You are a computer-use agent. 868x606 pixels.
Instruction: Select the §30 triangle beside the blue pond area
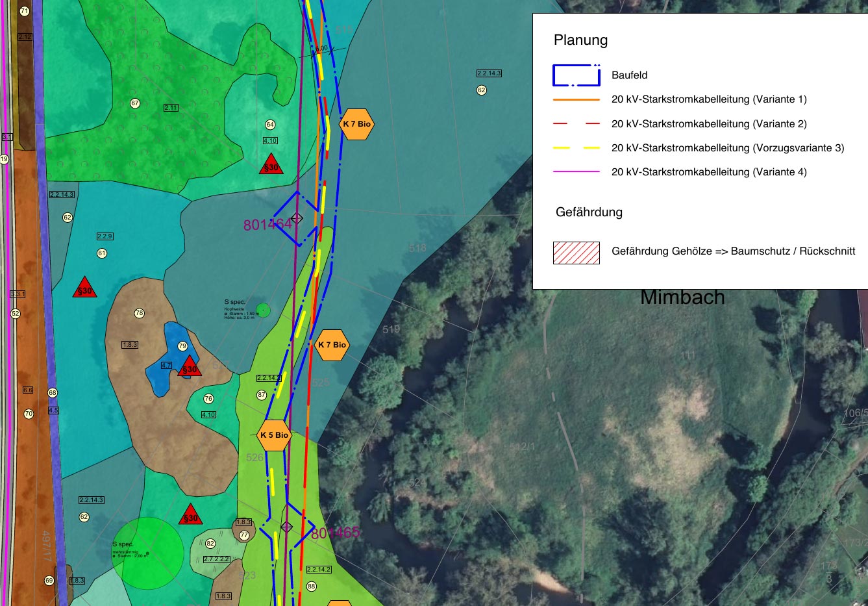click(x=189, y=367)
